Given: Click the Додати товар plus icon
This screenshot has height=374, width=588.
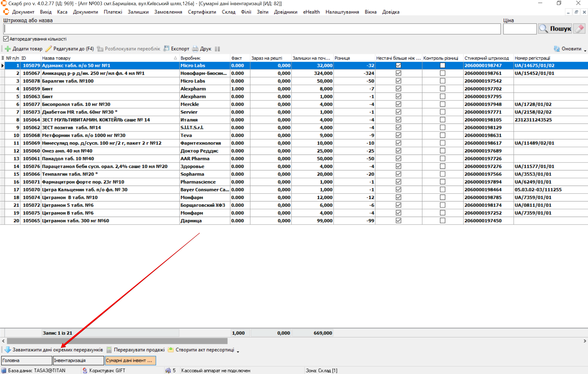Looking at the screenshot, I should tap(8, 49).
